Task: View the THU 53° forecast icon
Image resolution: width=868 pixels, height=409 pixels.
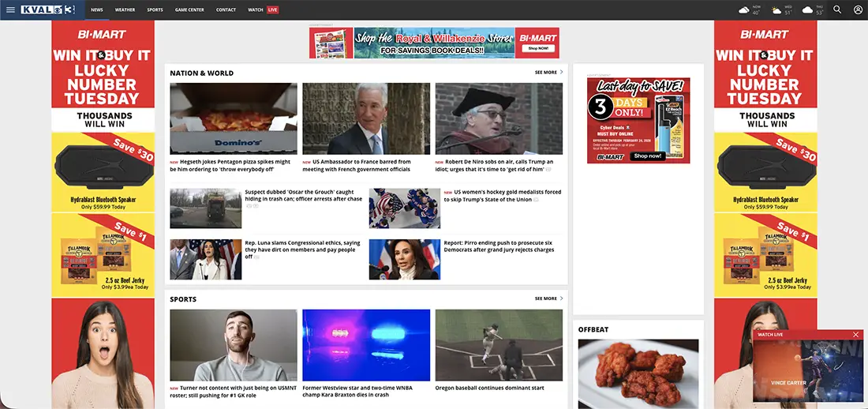Action: 808,10
